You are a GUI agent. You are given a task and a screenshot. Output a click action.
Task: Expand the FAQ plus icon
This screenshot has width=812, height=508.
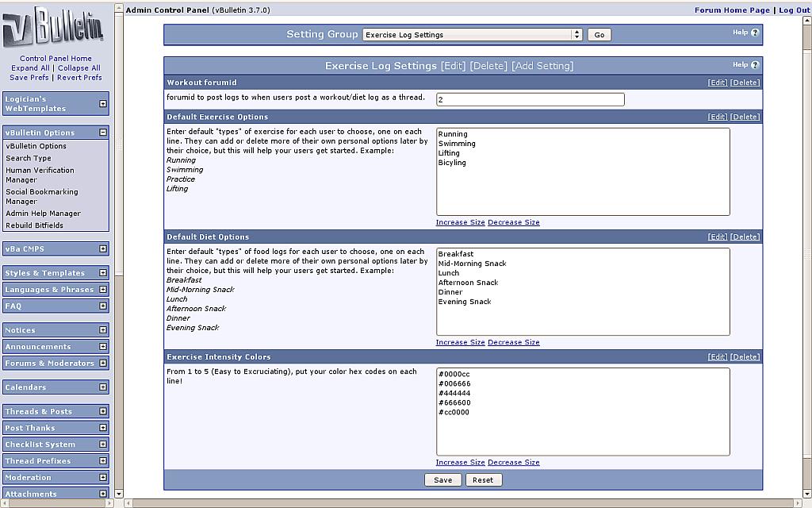pyautogui.click(x=103, y=306)
